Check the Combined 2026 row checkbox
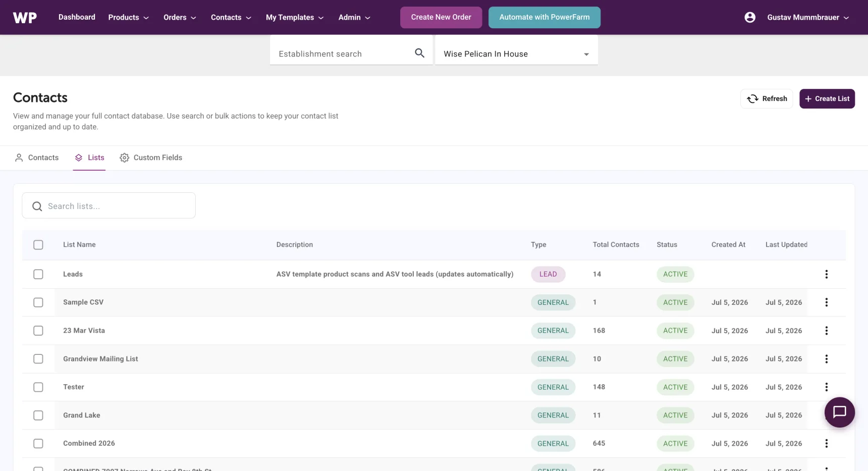 [x=38, y=443]
